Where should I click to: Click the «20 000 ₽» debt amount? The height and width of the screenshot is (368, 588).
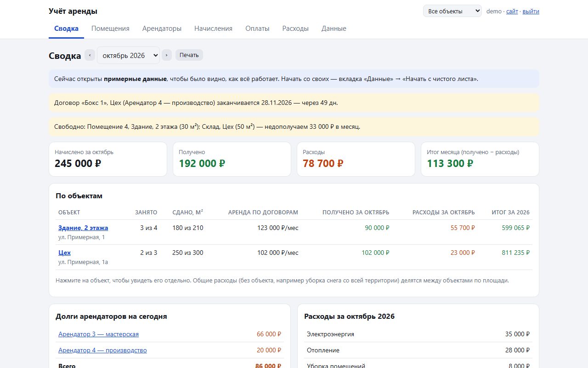tap(269, 351)
